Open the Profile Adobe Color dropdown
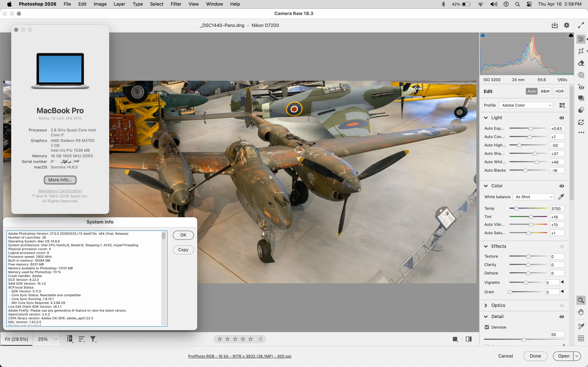The width and height of the screenshot is (588, 367). click(526, 105)
